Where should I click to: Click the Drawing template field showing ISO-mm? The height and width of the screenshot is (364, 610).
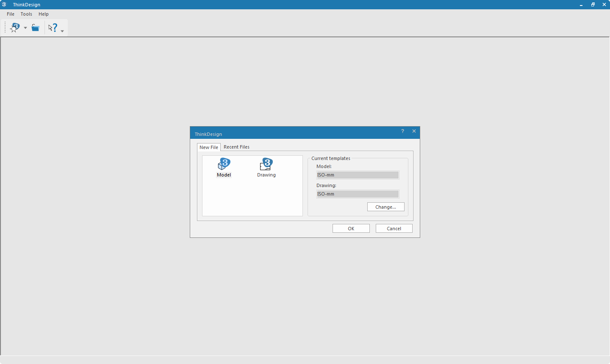[358, 194]
